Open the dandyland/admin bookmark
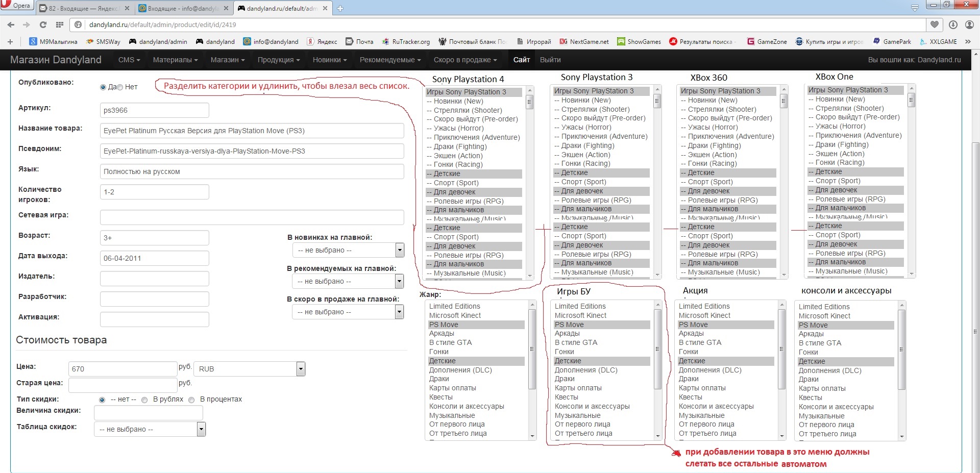Screen dimensions: 980x473 (x=158, y=41)
